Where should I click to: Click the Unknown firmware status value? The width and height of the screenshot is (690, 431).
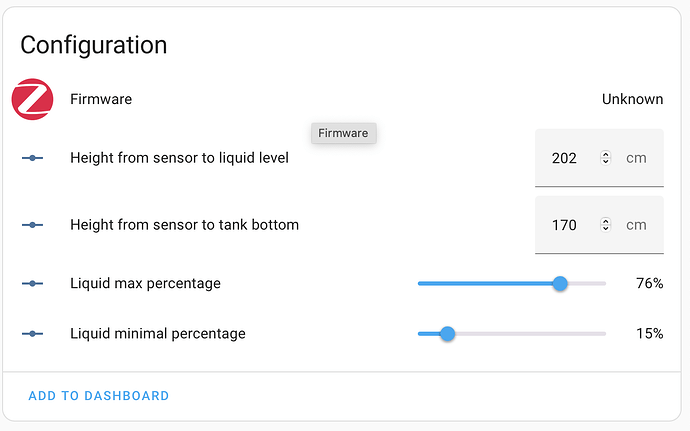pyautogui.click(x=632, y=99)
